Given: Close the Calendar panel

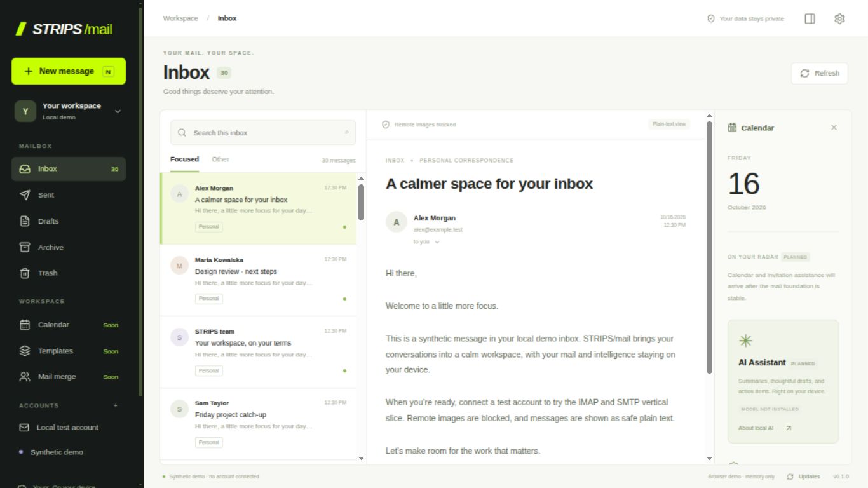Looking at the screenshot, I should (834, 128).
